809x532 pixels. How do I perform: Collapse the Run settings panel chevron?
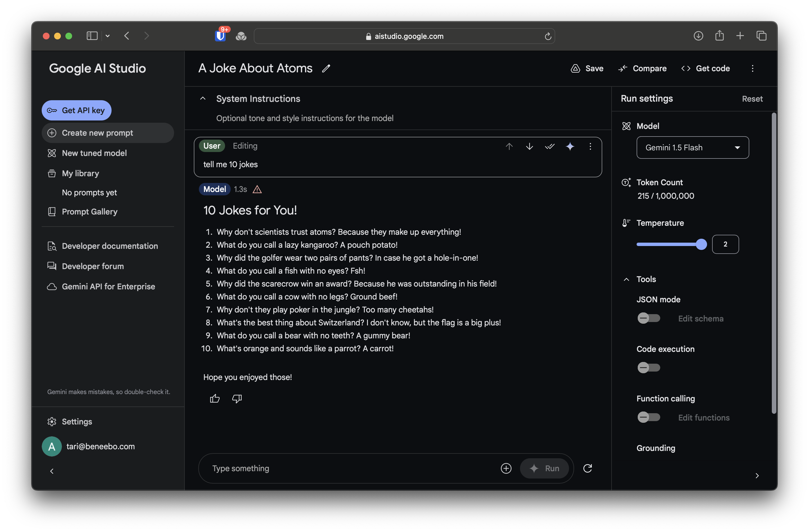point(757,476)
